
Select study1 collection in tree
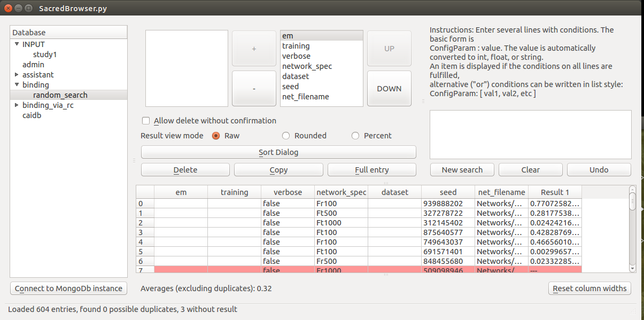point(45,54)
